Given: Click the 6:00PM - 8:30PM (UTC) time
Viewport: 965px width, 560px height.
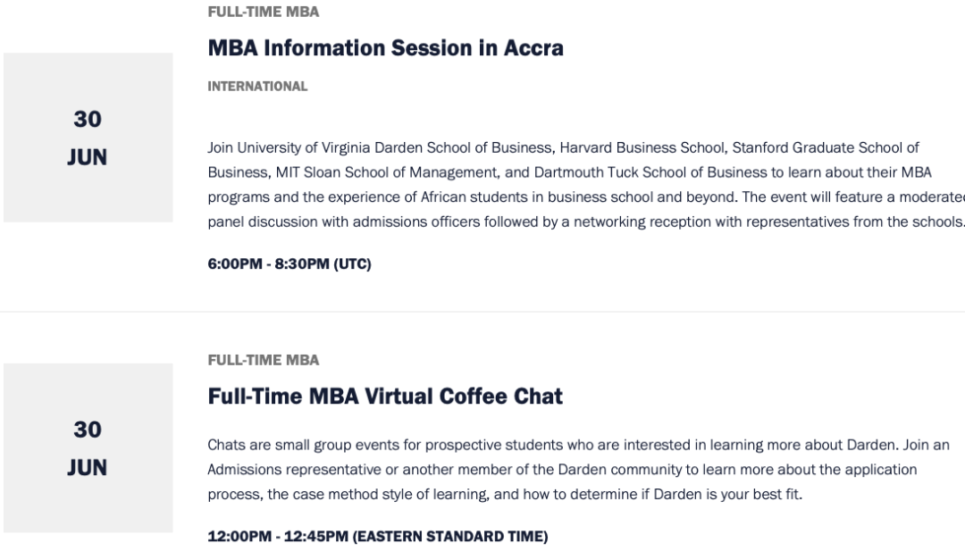Looking at the screenshot, I should (289, 264).
